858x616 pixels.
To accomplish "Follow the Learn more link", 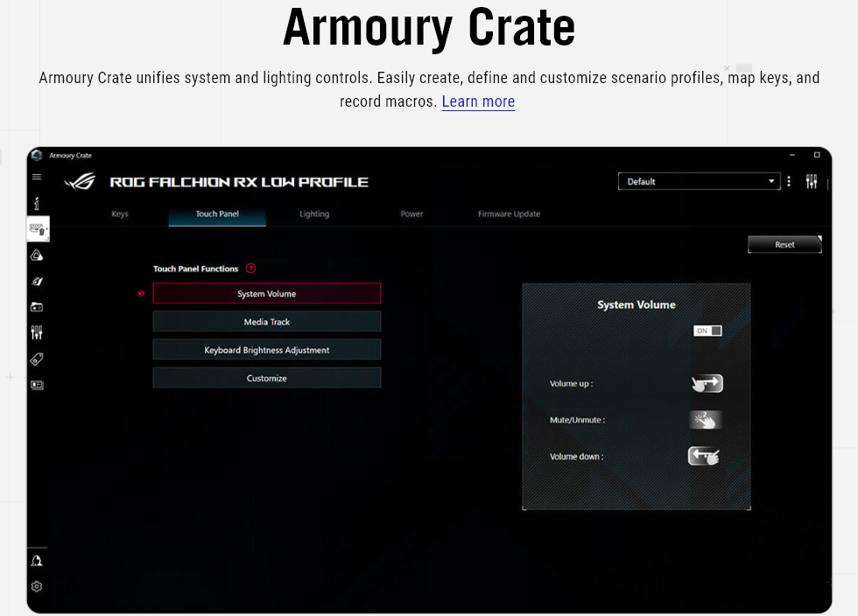I will pyautogui.click(x=478, y=101).
